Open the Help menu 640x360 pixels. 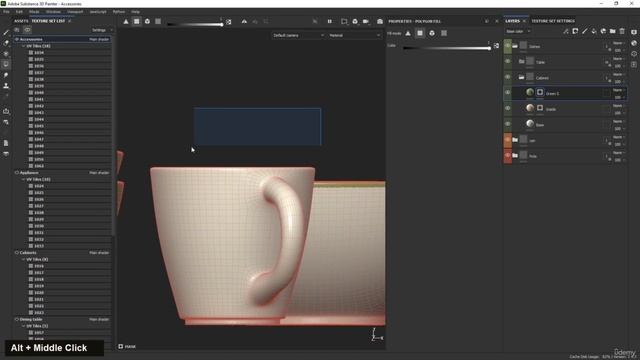coord(136,12)
